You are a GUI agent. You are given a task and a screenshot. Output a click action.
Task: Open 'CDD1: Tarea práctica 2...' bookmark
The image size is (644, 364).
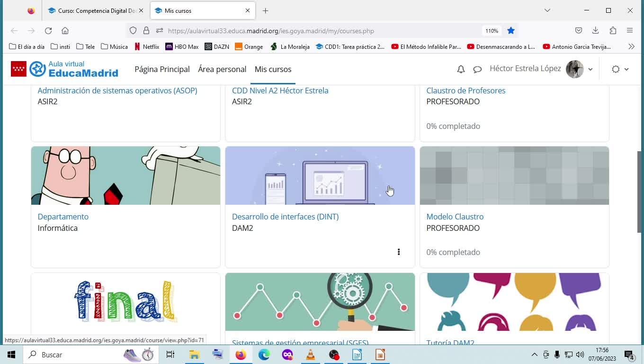[350, 46]
